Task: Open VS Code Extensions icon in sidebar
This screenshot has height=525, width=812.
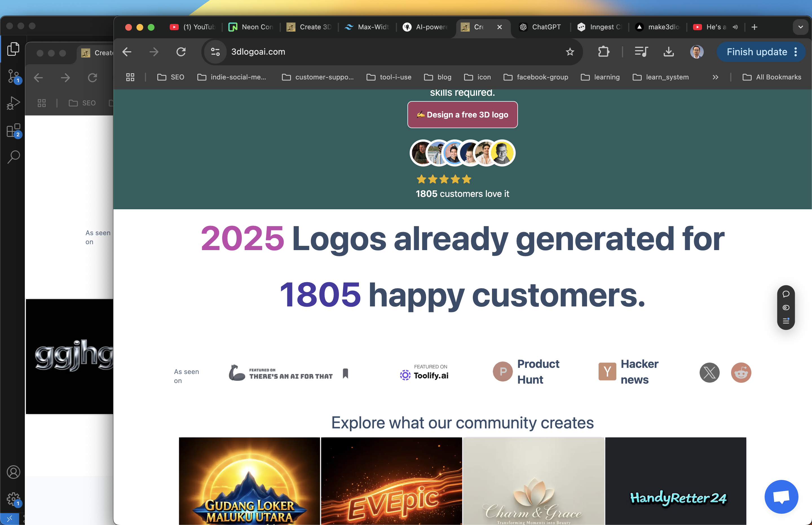Action: pyautogui.click(x=13, y=130)
